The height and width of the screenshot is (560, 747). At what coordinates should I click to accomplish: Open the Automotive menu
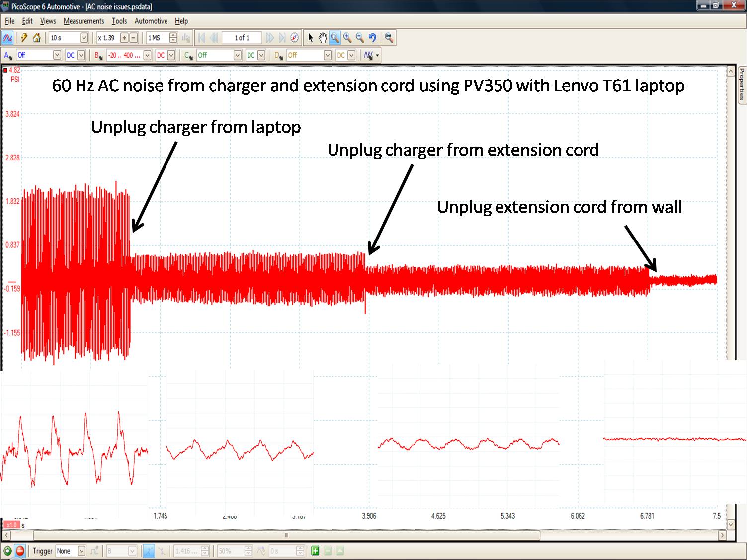click(x=151, y=21)
